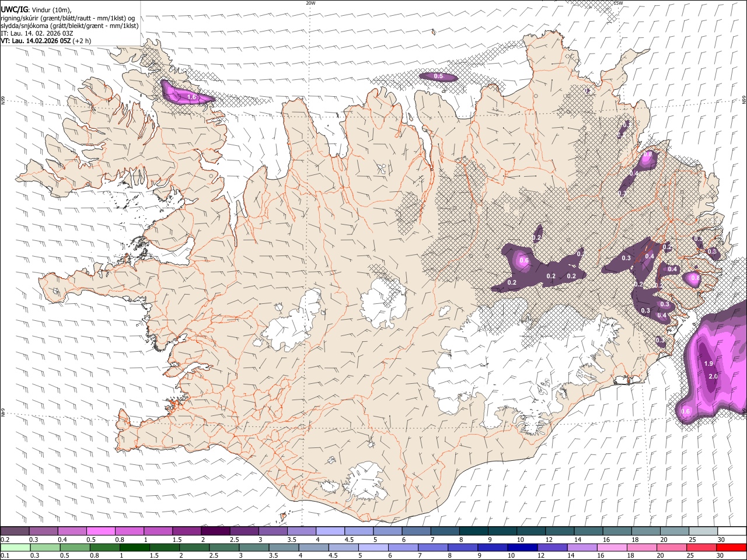
Task: Pick the green 0.8–1 rain legend swatch
Action: (104, 548)
